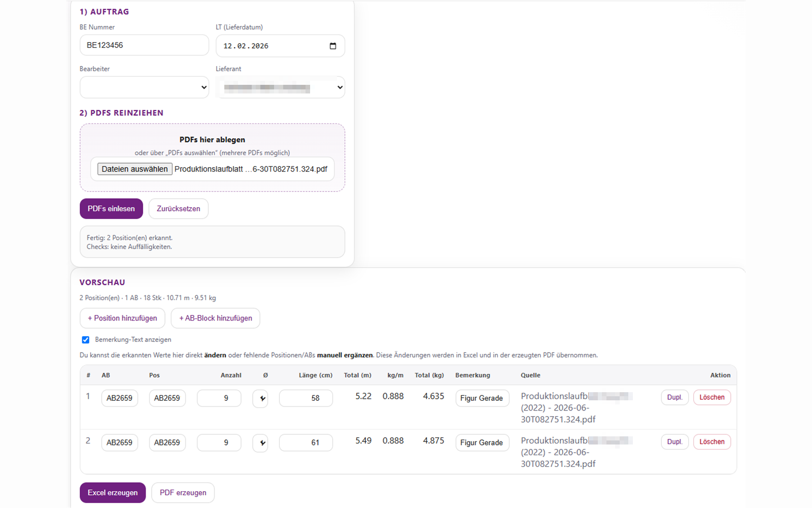Image resolution: width=812 pixels, height=508 pixels.
Task: Click Löschen button in row 1
Action: point(712,397)
